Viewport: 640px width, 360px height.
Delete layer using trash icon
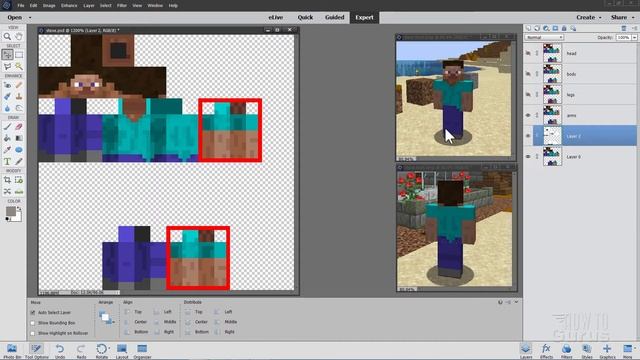click(x=624, y=29)
